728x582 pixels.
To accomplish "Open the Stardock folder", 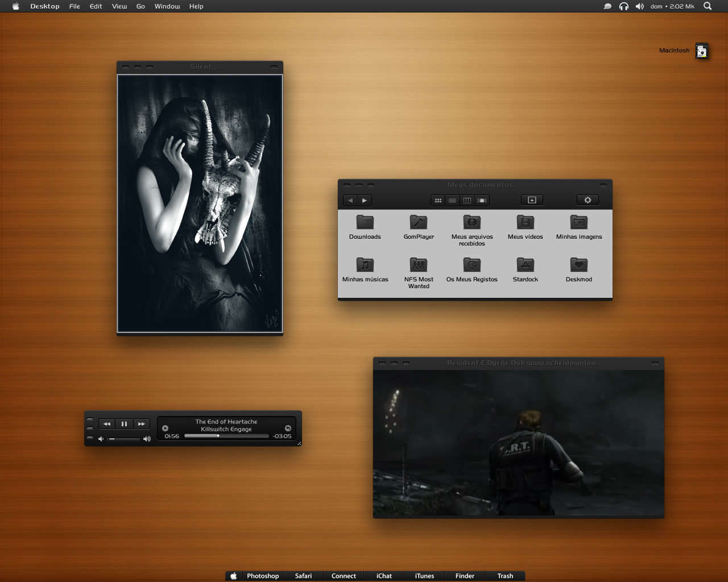I will [x=526, y=269].
